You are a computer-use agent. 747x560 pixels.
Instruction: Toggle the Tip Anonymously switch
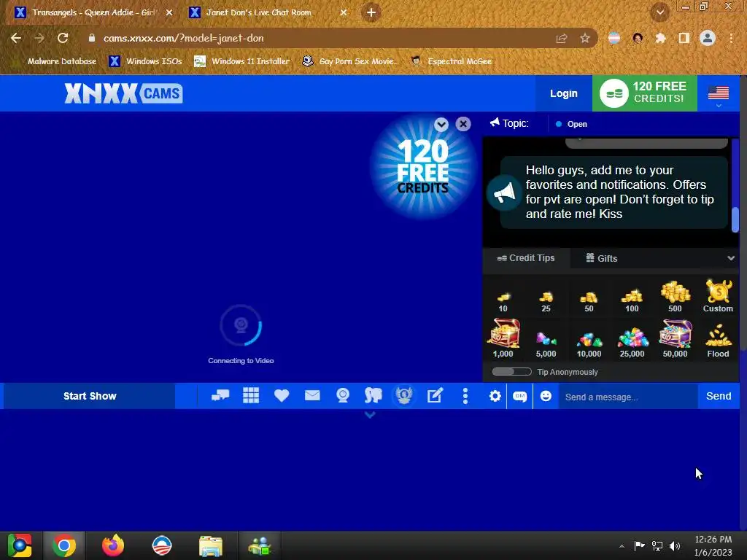pyautogui.click(x=511, y=372)
